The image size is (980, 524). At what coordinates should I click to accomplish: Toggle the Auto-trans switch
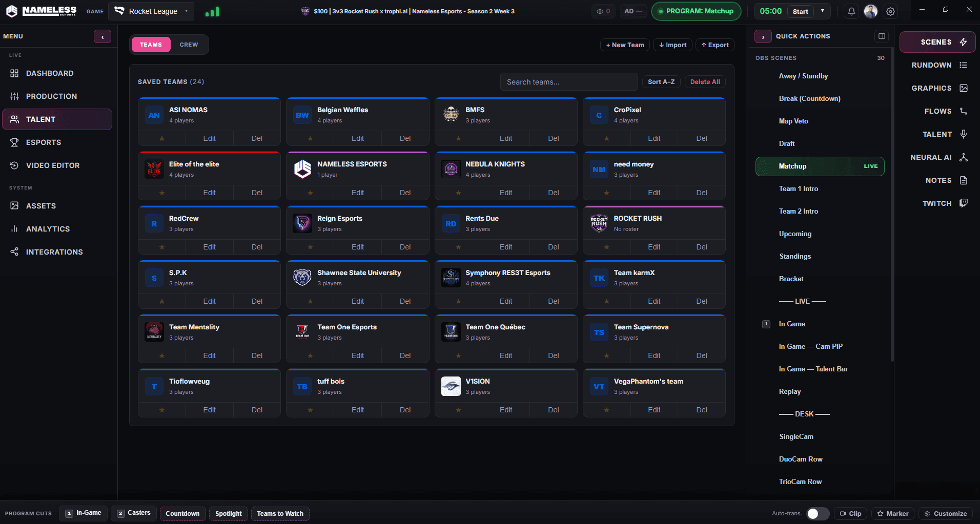tap(818, 514)
